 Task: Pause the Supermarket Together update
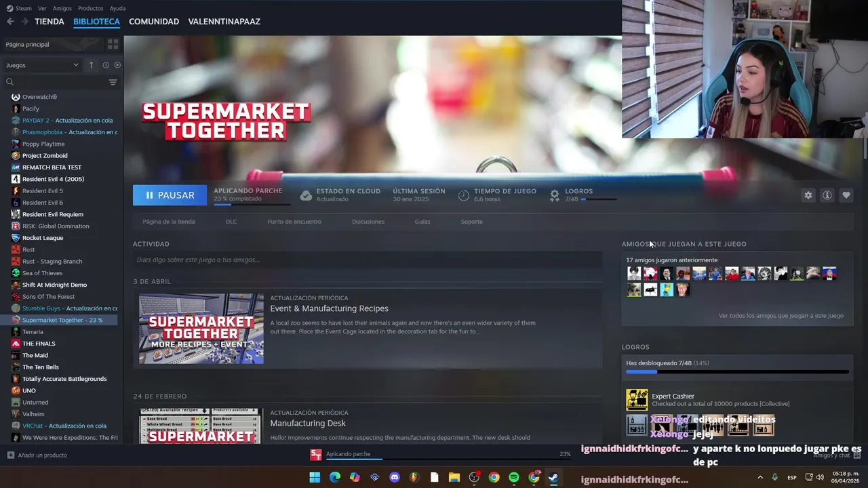(x=170, y=195)
